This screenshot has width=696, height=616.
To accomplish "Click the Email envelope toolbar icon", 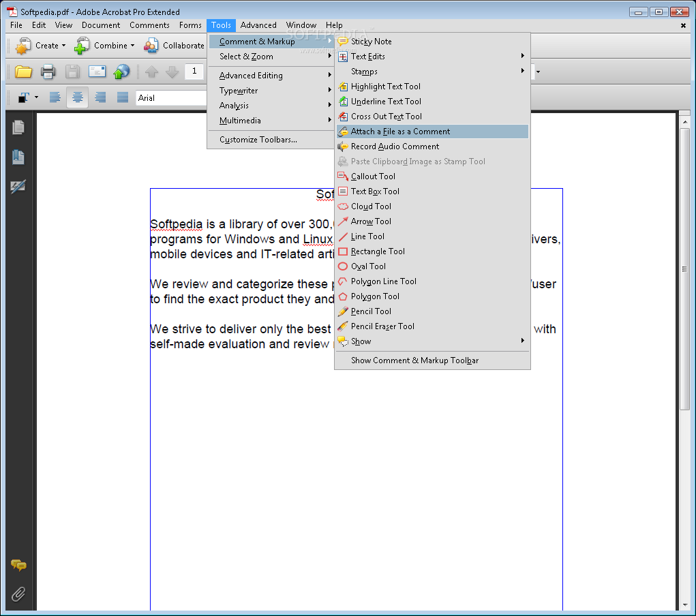I will [x=97, y=72].
